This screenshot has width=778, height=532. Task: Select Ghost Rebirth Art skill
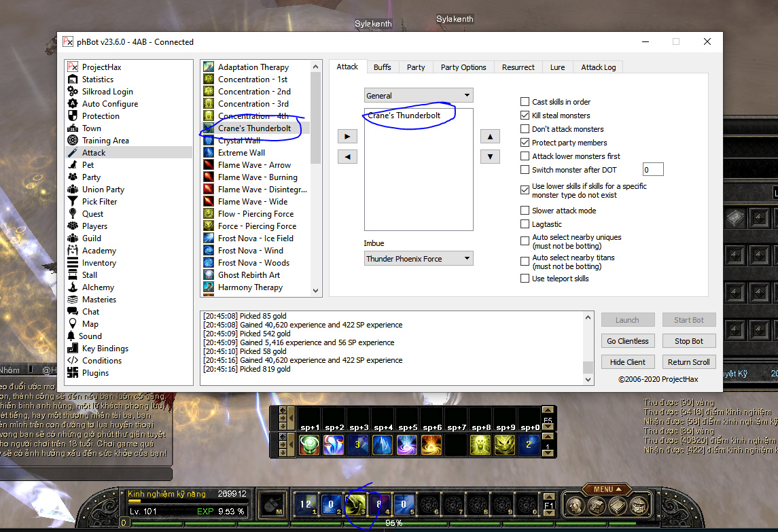[x=249, y=275]
